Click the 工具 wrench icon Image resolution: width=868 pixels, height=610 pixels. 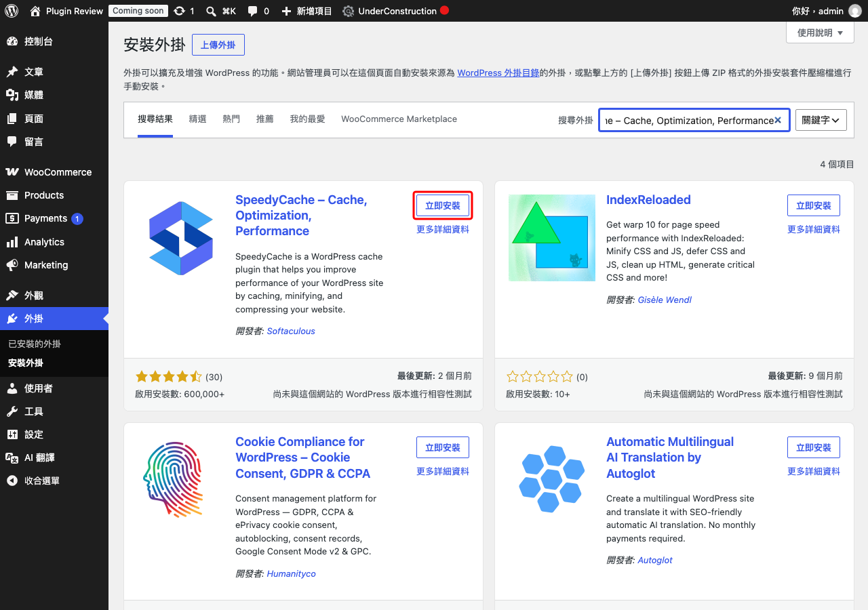[12, 411]
